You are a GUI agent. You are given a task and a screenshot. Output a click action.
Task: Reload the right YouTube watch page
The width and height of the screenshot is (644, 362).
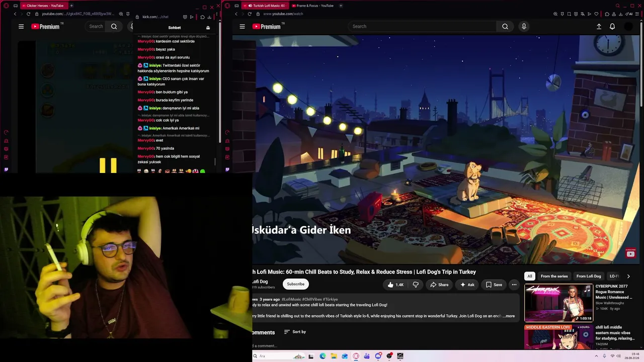pos(250,14)
